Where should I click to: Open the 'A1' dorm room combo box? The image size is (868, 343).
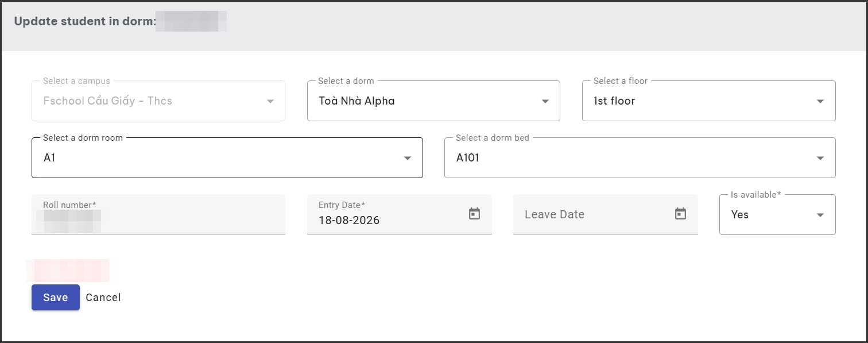click(x=227, y=158)
